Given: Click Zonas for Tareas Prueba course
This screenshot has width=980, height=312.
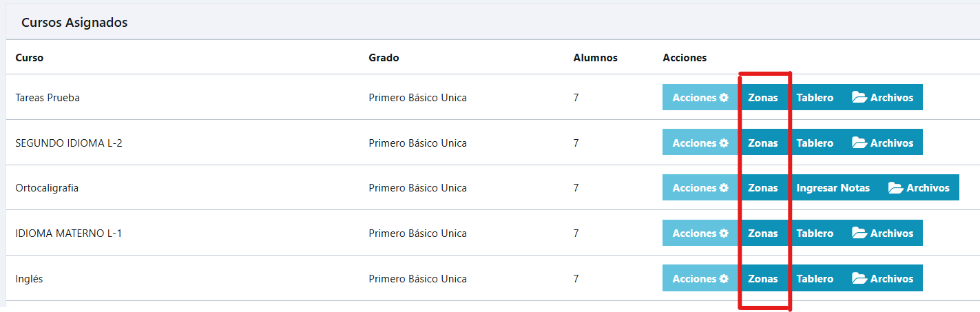Looking at the screenshot, I should point(763,97).
